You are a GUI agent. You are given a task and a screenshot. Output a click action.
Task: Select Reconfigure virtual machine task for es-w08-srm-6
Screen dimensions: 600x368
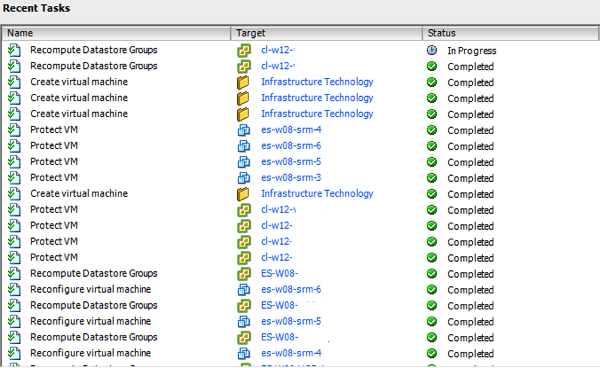point(91,290)
